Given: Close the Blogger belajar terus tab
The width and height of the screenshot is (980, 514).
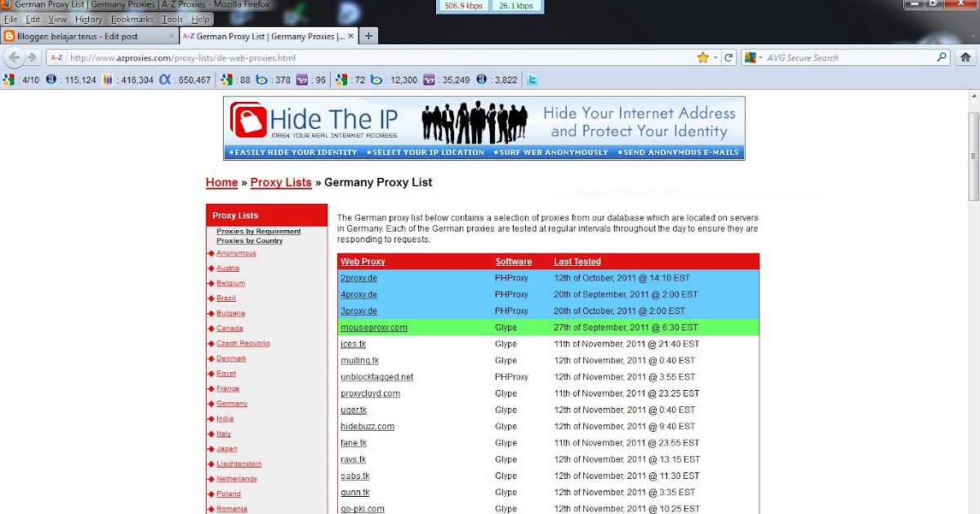Looking at the screenshot, I should click(x=171, y=36).
